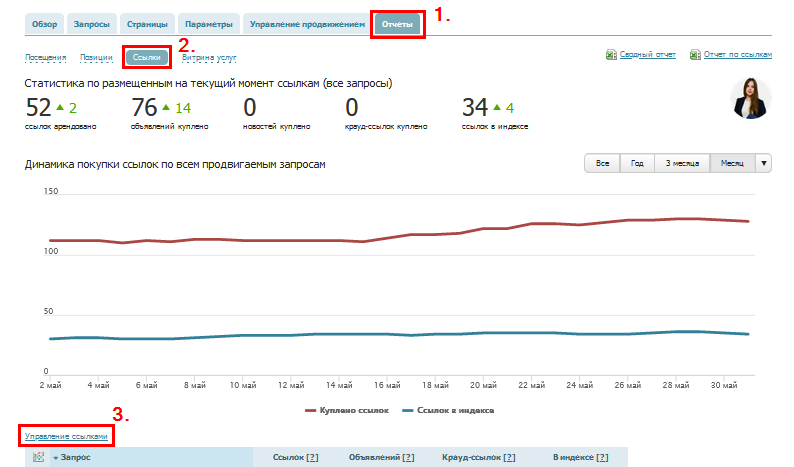794x467 pixels.
Task: Select the Ссылки sub-tab
Action: pos(147,58)
